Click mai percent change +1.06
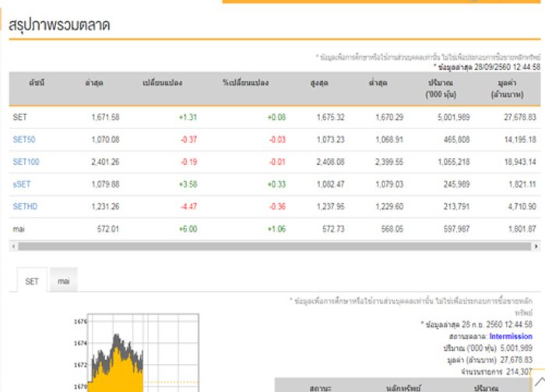The height and width of the screenshot is (392, 545). point(276,229)
